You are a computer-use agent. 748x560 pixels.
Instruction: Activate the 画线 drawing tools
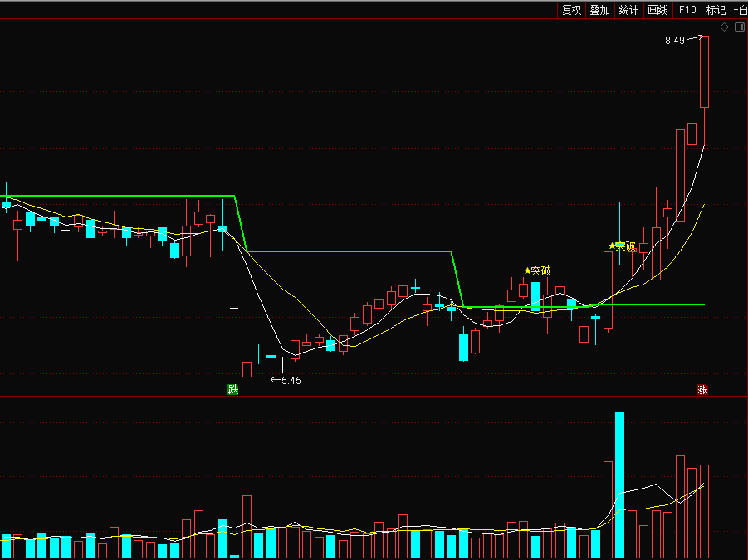[658, 10]
